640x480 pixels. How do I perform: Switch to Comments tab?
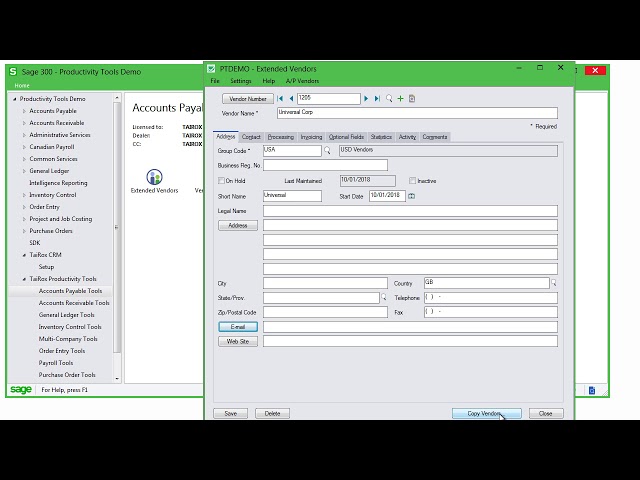point(435,137)
